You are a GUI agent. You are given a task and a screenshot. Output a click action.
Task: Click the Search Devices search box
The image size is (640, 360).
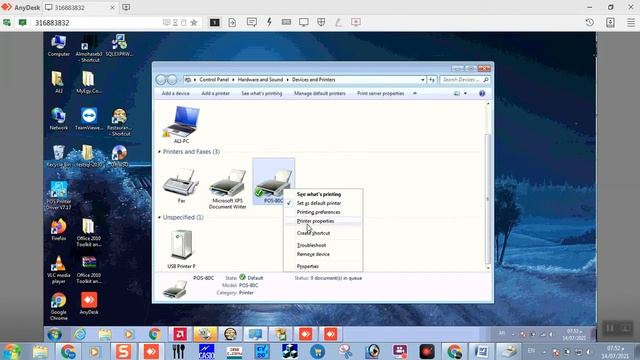(464, 80)
